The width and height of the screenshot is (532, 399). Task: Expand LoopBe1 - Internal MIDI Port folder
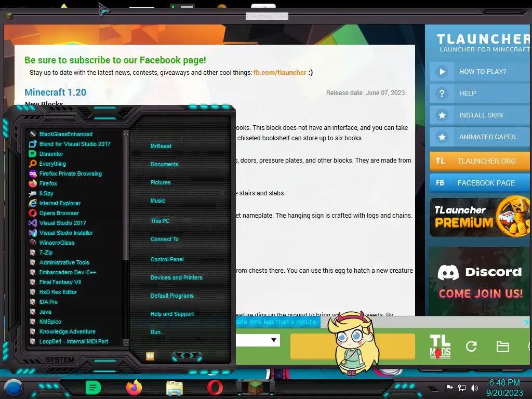click(69, 341)
